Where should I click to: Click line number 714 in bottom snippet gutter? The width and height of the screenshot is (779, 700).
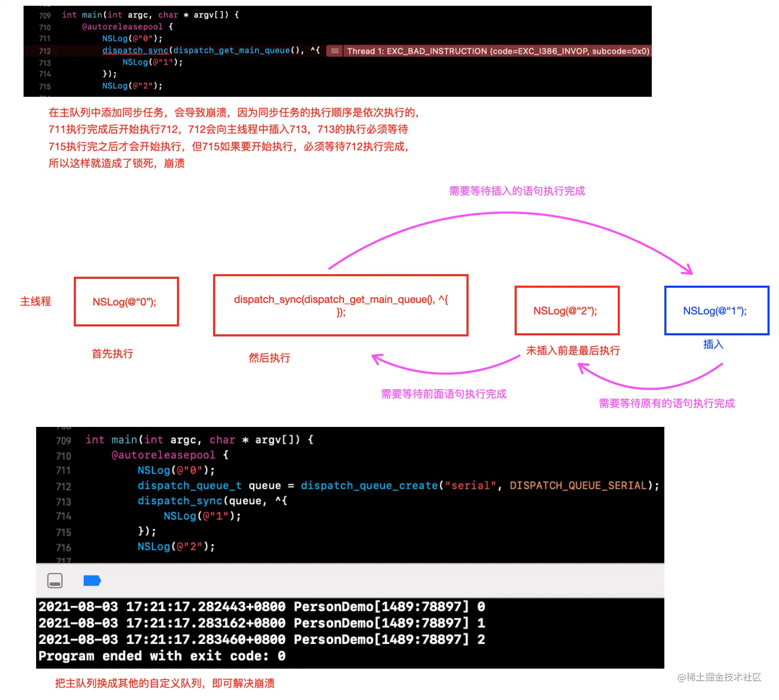coord(63,516)
